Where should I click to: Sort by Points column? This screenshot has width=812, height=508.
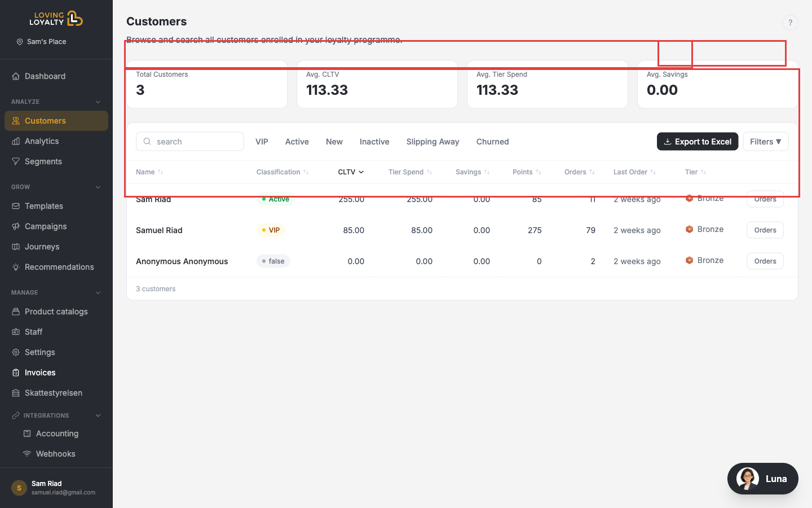point(527,172)
